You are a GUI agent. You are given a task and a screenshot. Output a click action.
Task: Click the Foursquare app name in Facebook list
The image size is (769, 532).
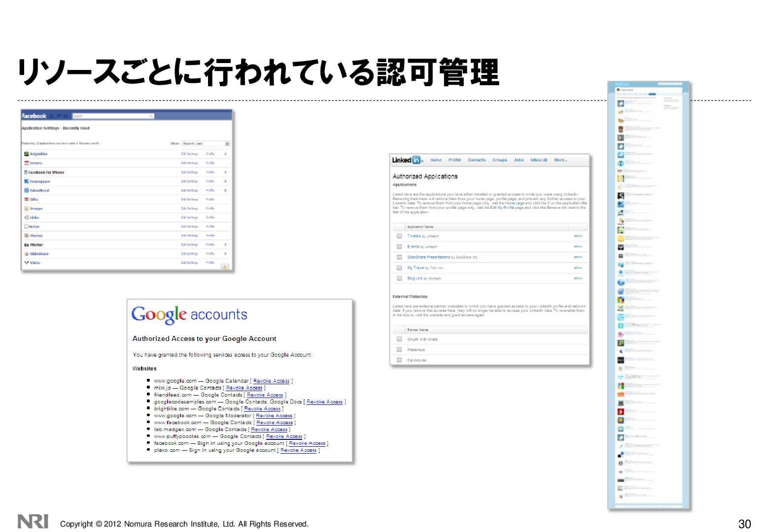pyautogui.click(x=40, y=181)
